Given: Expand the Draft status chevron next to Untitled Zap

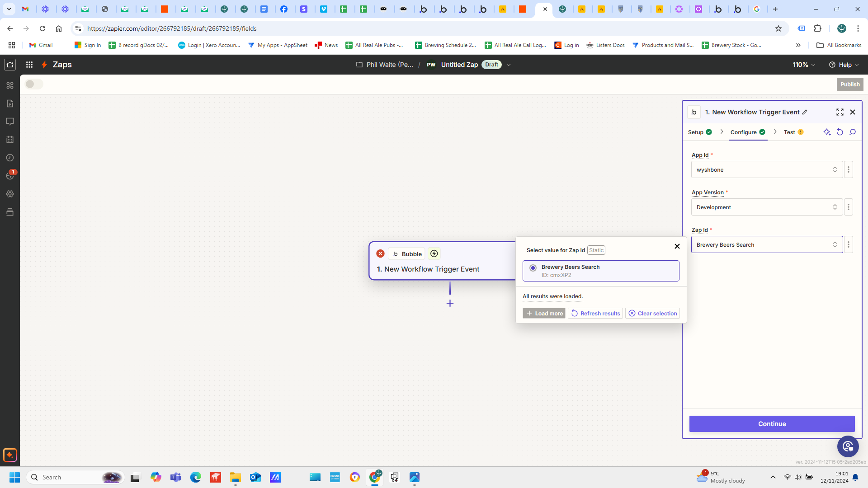Looking at the screenshot, I should click(x=509, y=65).
